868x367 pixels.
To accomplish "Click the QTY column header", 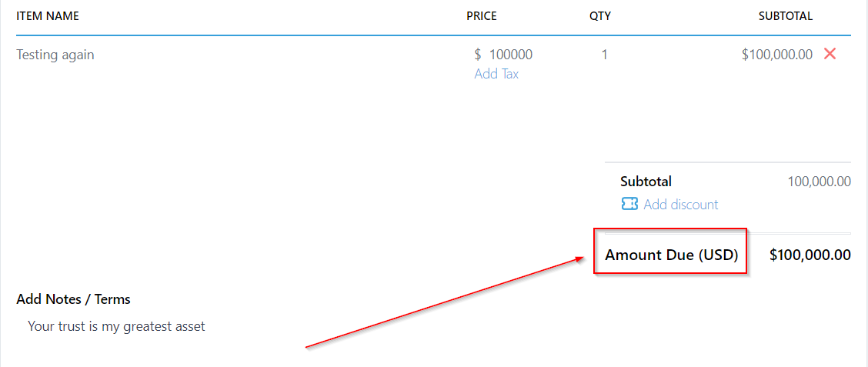I will pyautogui.click(x=600, y=15).
